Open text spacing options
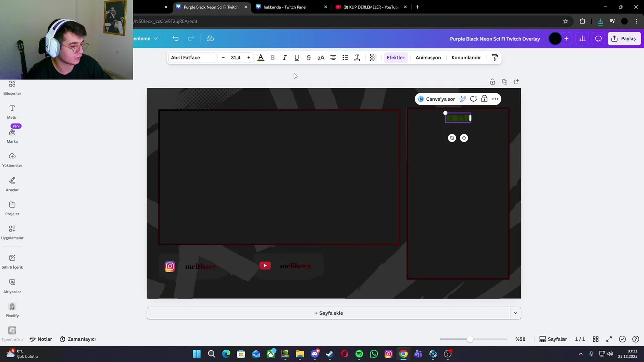Screen dimensions: 644x362 click(x=357, y=58)
